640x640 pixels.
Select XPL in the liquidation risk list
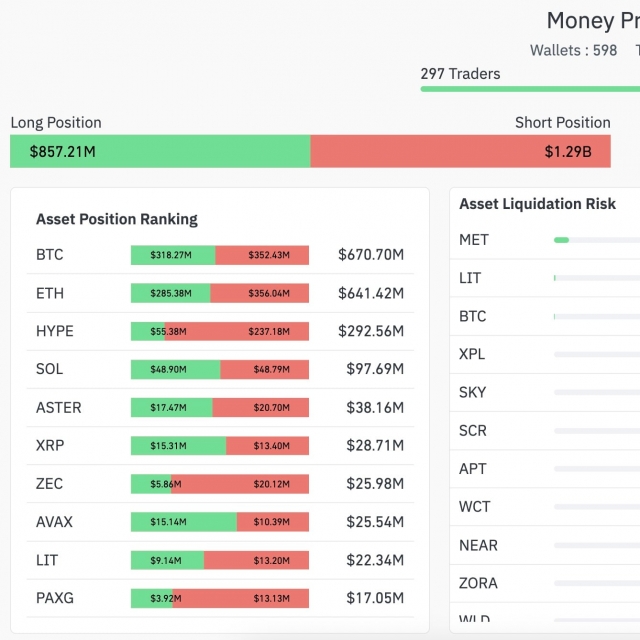pos(472,354)
